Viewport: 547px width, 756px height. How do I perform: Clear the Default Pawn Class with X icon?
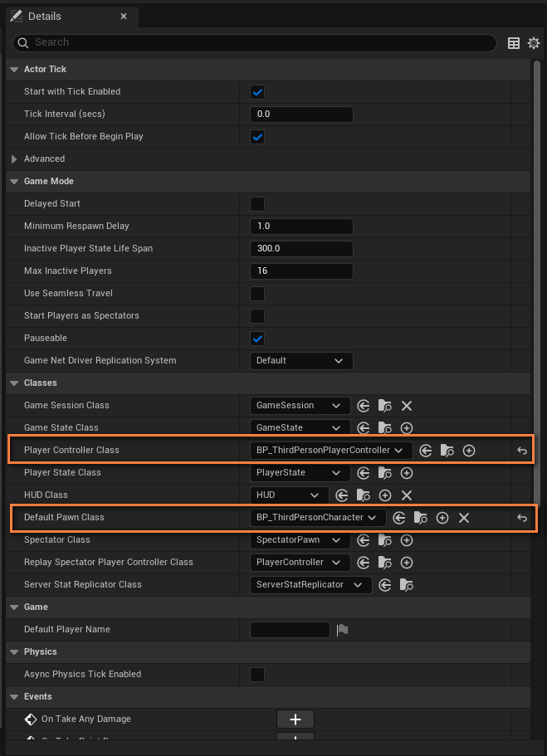coord(464,518)
